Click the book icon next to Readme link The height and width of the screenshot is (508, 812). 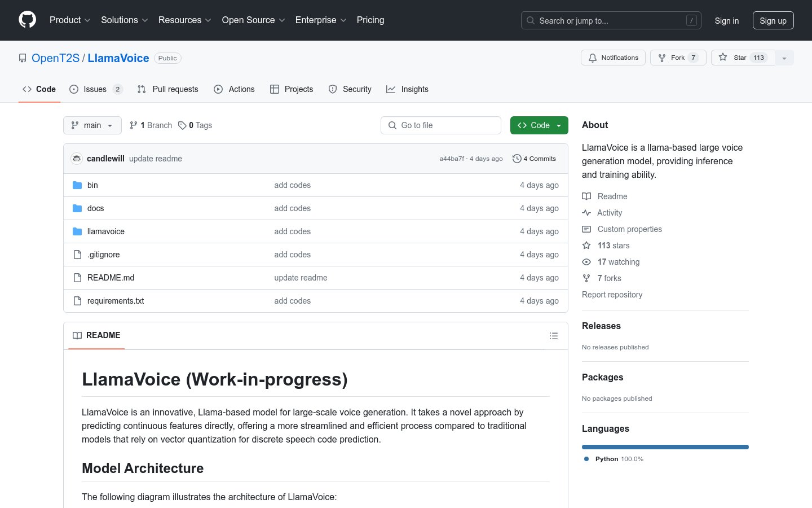586,196
